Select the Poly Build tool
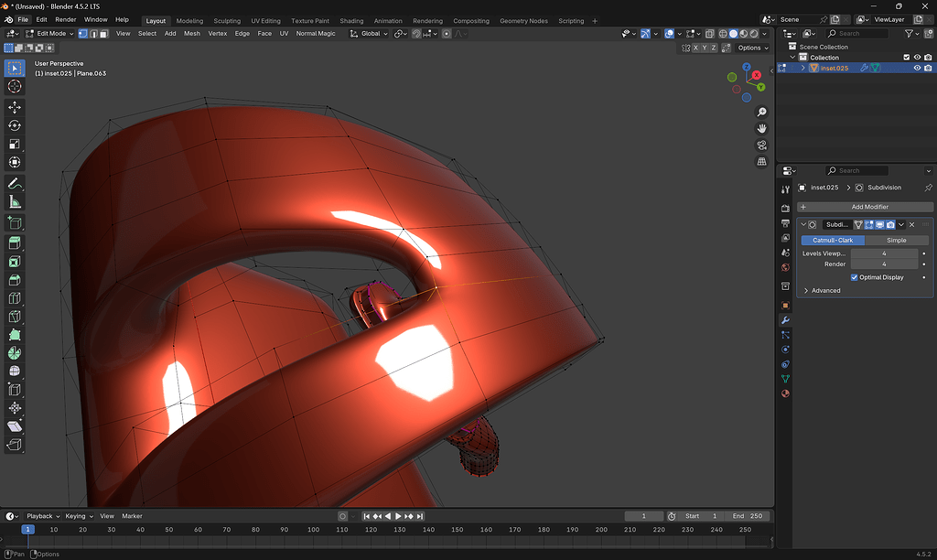 (15, 335)
